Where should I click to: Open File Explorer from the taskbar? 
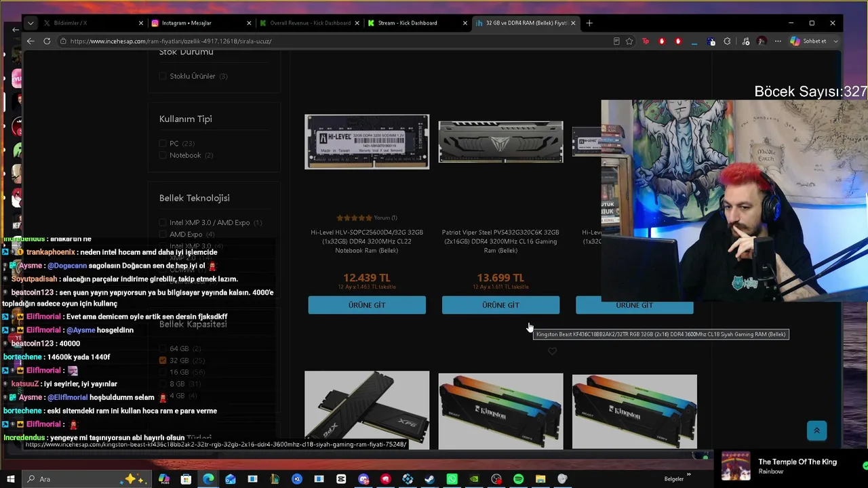click(x=540, y=479)
